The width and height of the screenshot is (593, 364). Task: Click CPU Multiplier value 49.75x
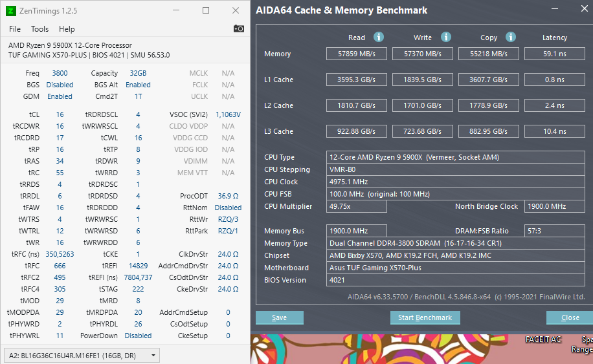pyautogui.click(x=357, y=206)
